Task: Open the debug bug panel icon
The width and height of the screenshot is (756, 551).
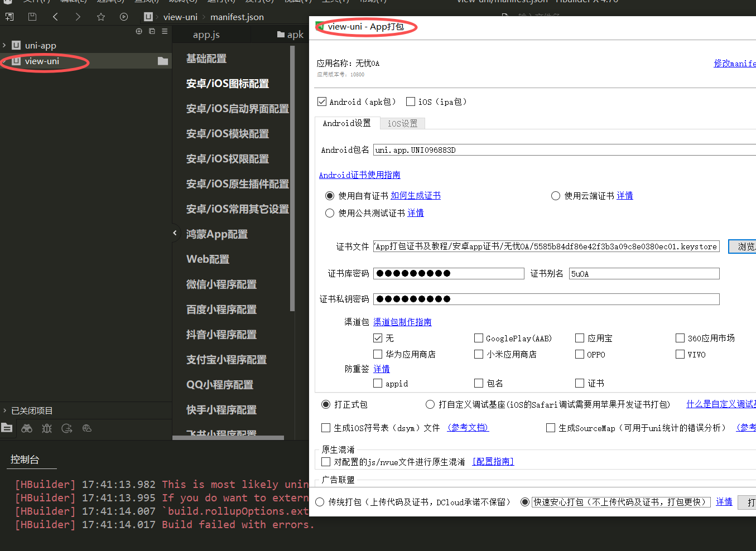Action: click(x=47, y=428)
